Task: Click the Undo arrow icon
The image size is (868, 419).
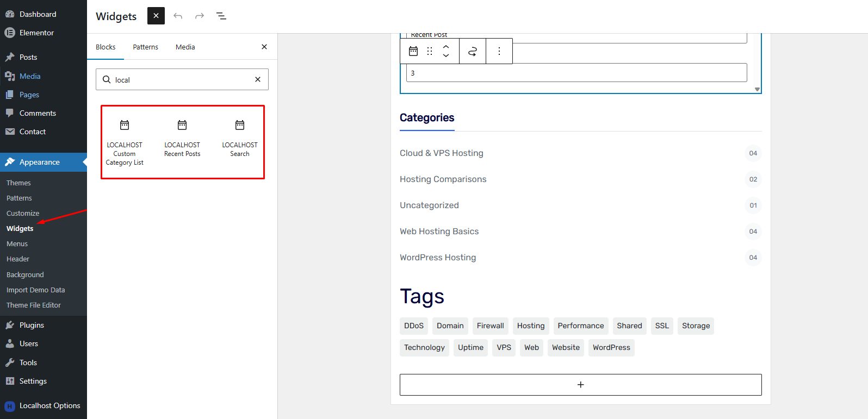Action: pyautogui.click(x=178, y=16)
